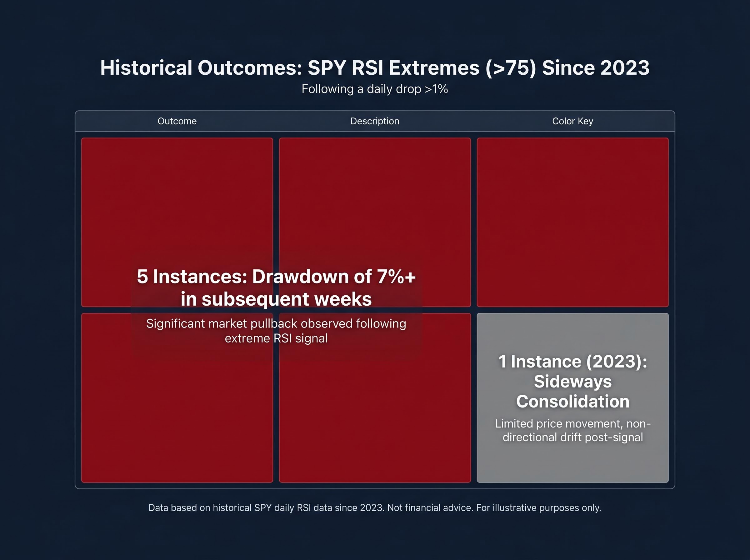Image resolution: width=750 pixels, height=560 pixels.
Task: Click the 'Historical Outcomes: SPY RSI Extremes' title
Action: coord(375,68)
